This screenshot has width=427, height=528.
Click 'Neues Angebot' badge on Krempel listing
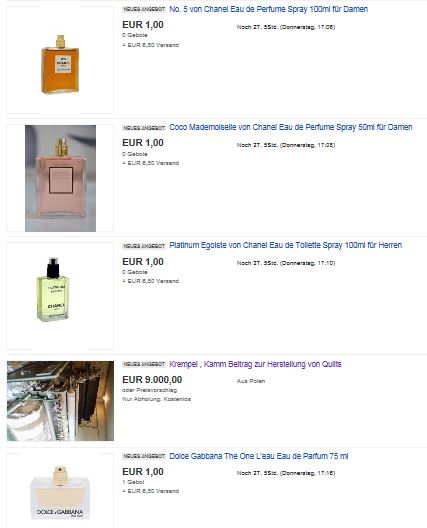point(144,364)
